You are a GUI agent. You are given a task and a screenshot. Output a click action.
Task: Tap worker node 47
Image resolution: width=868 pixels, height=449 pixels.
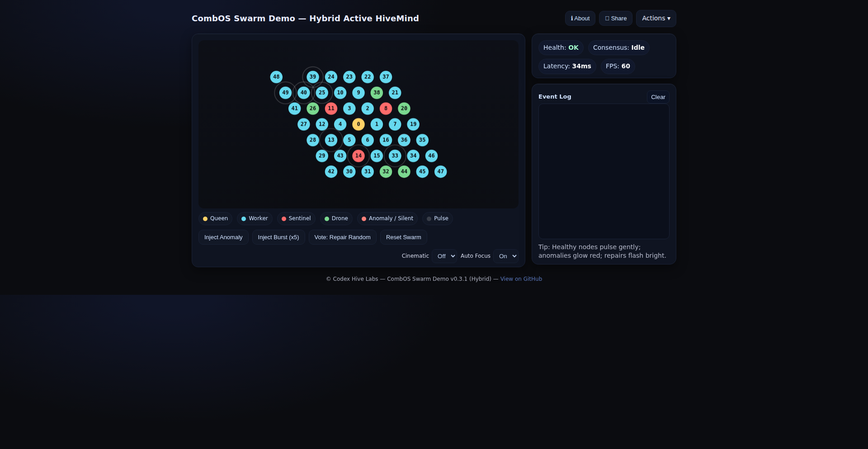coord(441,172)
